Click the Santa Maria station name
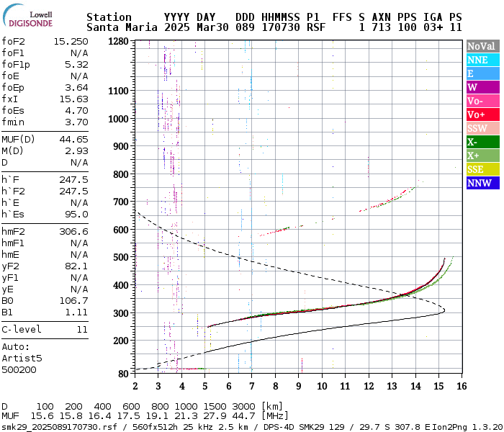 (122, 27)
